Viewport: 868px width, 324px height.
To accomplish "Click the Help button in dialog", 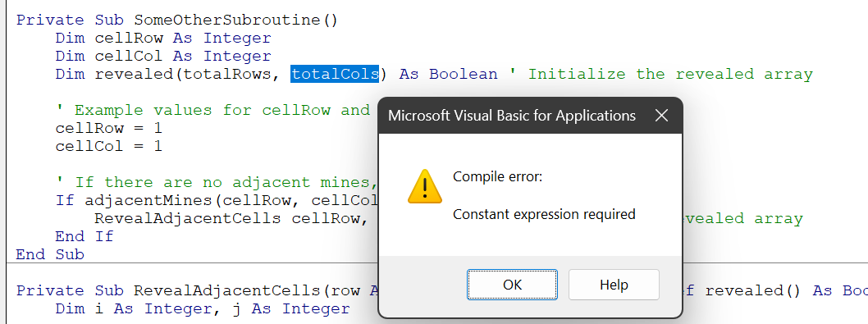I will click(614, 285).
